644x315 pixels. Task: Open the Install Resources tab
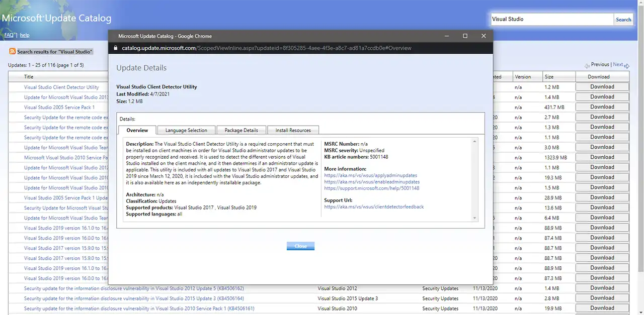(x=293, y=130)
